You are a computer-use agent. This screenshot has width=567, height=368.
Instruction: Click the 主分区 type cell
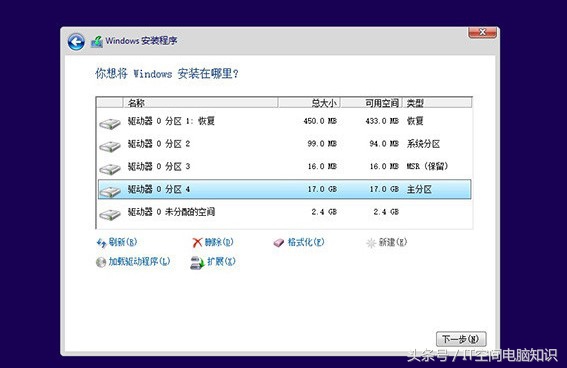pos(419,189)
